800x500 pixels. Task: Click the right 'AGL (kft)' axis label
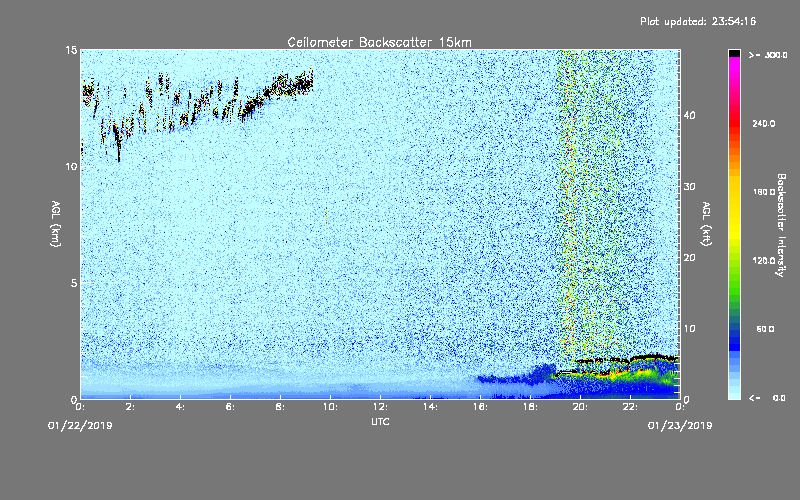(x=706, y=224)
